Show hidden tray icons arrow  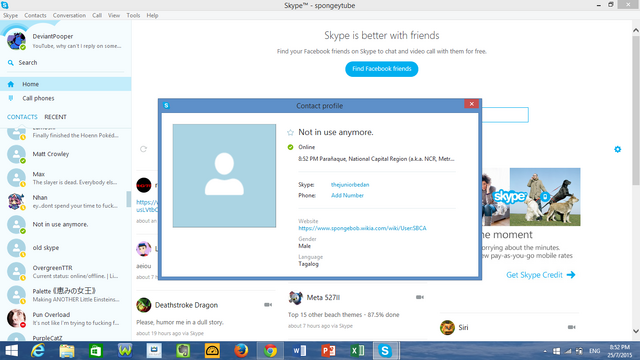545,351
